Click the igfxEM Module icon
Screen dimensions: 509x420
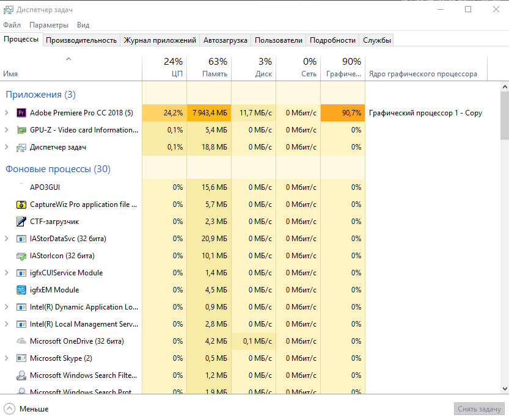21,290
